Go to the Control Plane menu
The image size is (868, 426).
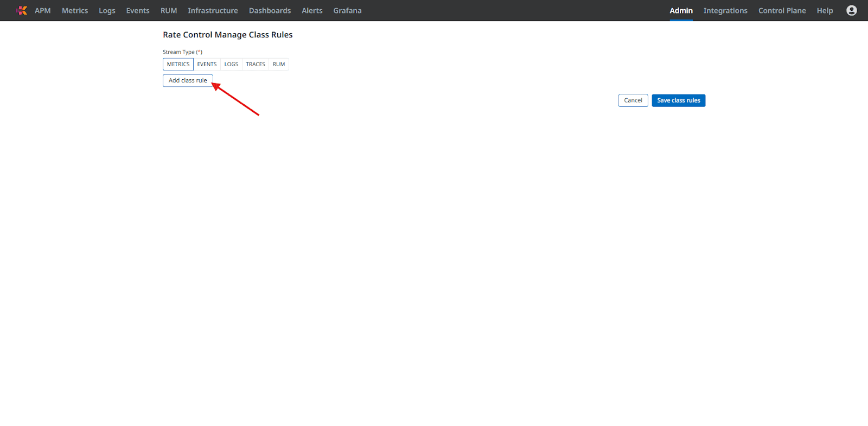[x=782, y=10]
